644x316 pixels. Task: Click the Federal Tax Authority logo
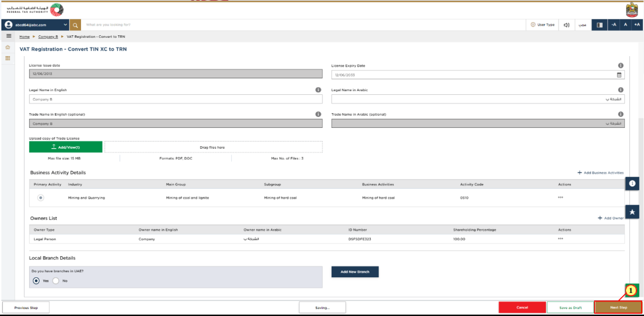point(34,9)
